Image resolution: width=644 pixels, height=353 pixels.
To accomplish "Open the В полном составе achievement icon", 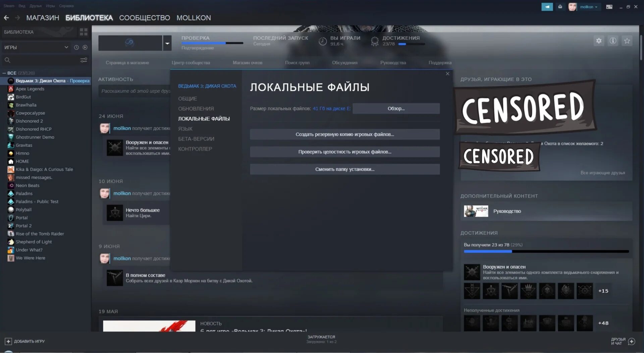I will tap(115, 278).
